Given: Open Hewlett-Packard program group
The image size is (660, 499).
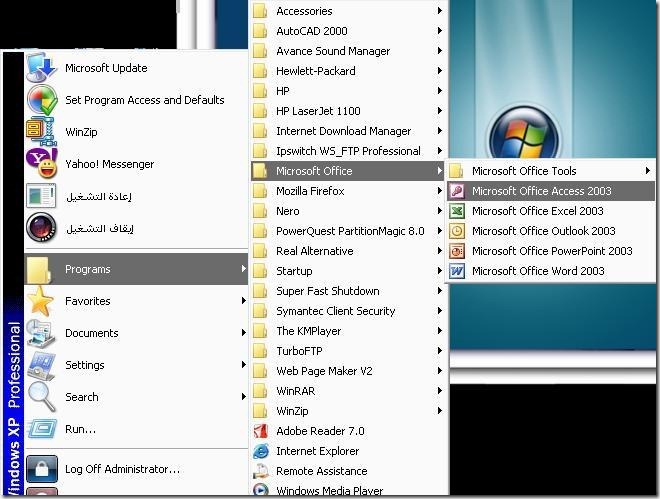Looking at the screenshot, I should 348,71.
